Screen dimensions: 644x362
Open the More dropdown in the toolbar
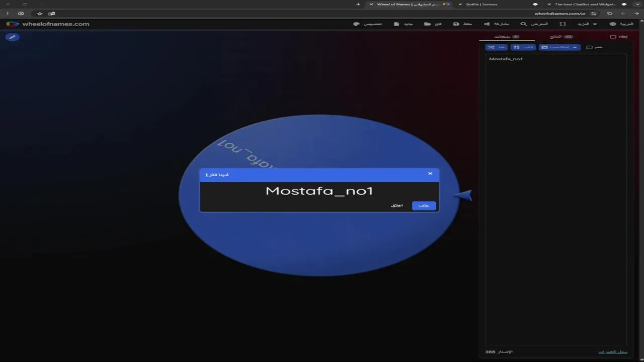click(x=587, y=24)
